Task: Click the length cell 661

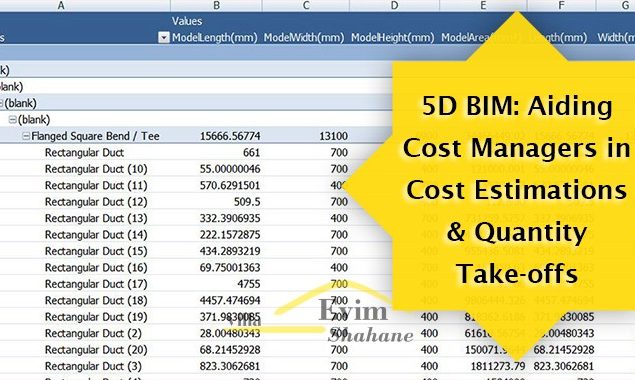Action: pyautogui.click(x=251, y=153)
